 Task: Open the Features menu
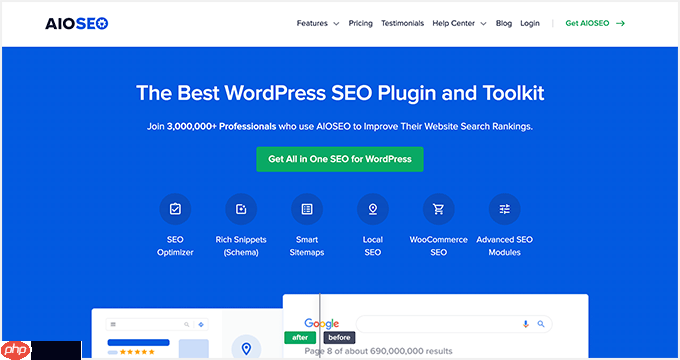pos(312,23)
